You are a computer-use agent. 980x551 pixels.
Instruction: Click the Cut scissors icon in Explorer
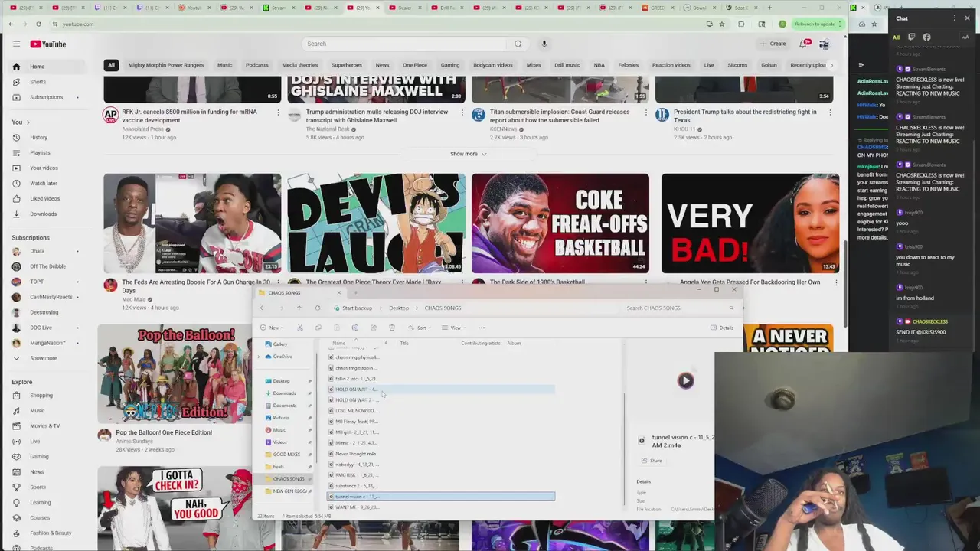(x=300, y=328)
